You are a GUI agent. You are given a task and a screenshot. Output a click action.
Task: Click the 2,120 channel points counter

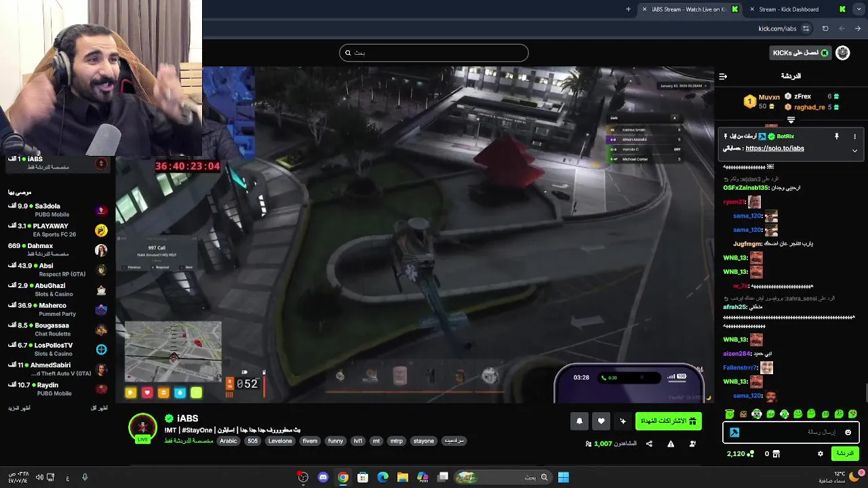741,453
